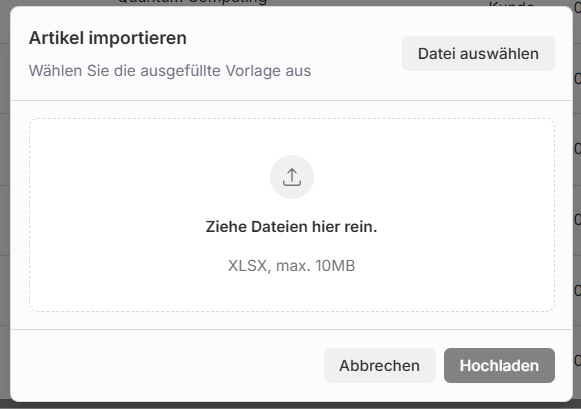
Task: Click the 'Artikel importieren' dialog heading
Action: (x=107, y=38)
